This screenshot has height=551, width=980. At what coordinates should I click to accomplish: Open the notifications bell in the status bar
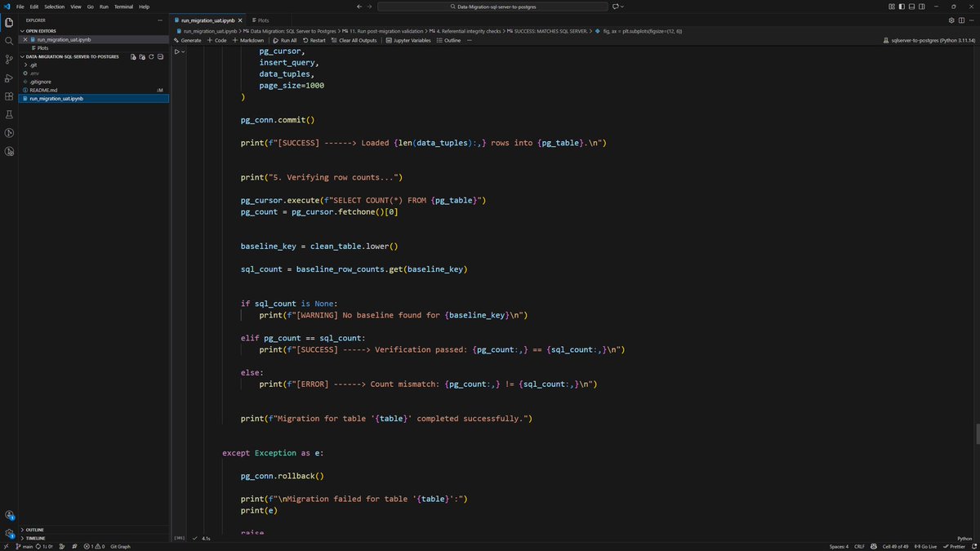973,546
